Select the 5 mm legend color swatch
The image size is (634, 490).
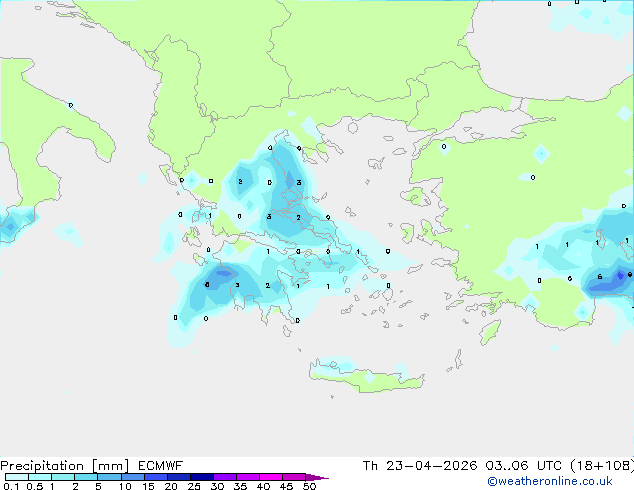109,477
